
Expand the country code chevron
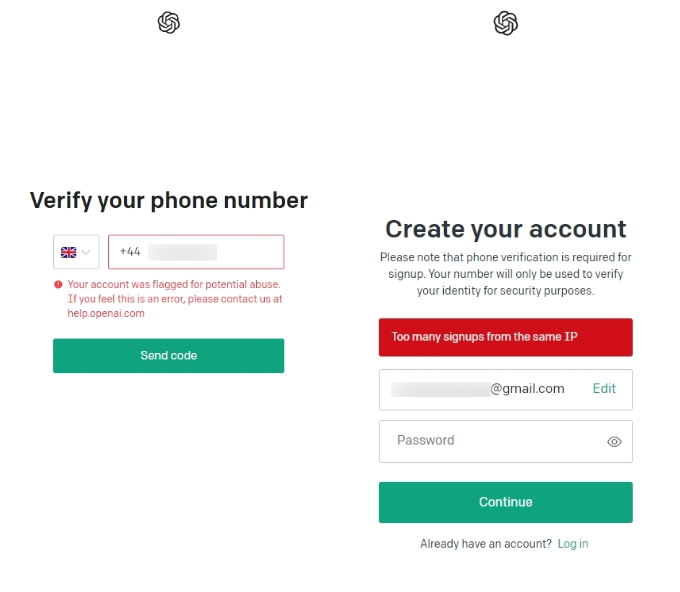86,252
